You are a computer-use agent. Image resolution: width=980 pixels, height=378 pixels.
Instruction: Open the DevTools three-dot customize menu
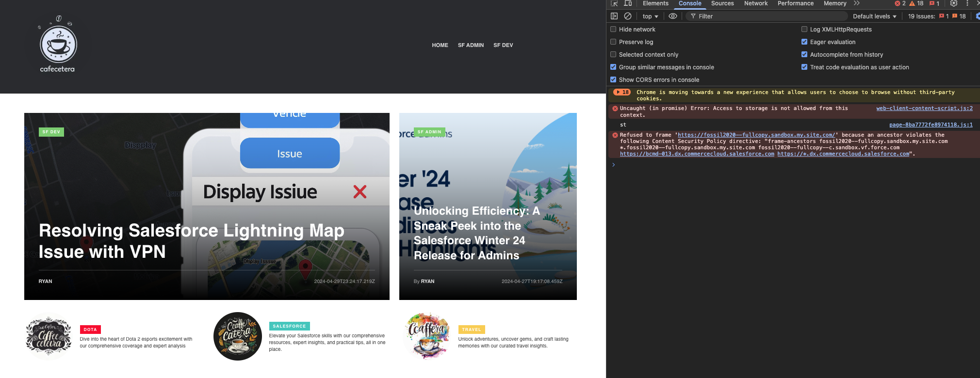coord(967,3)
